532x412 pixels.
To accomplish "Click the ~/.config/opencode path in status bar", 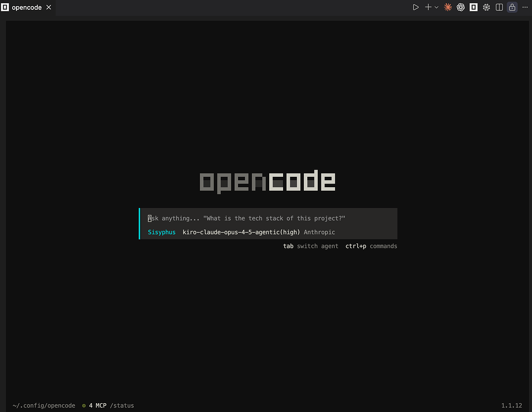I will tap(44, 405).
